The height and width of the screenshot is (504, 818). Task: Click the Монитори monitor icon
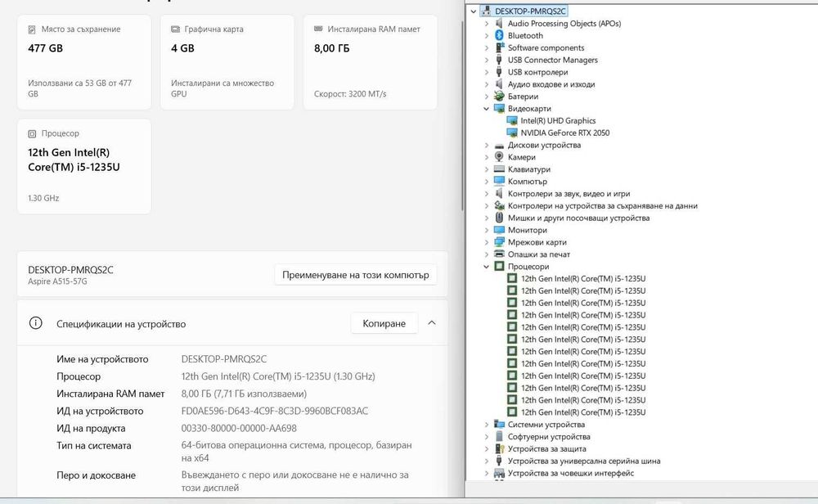click(x=499, y=230)
